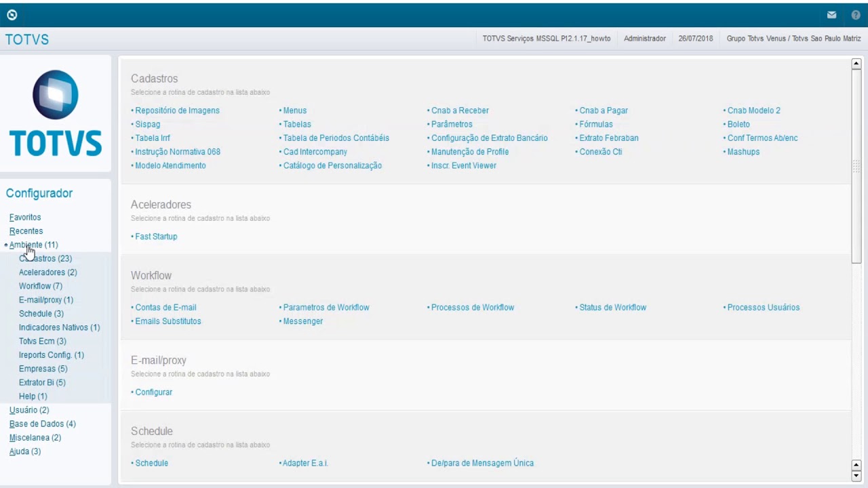Open Manutenção de Profile link
The image size is (868, 488).
[470, 152]
